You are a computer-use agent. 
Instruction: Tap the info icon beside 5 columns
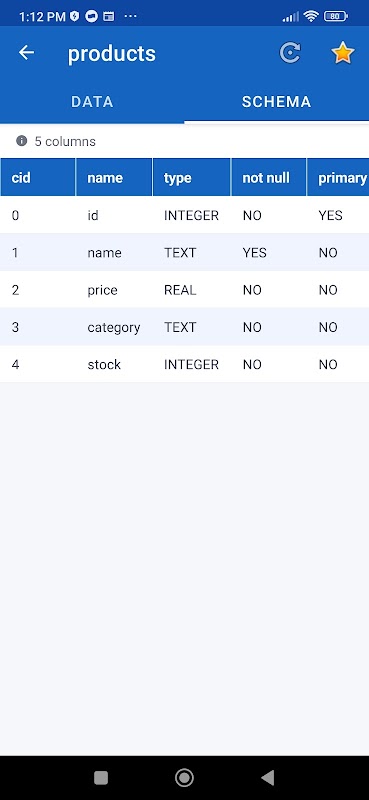(x=21, y=141)
